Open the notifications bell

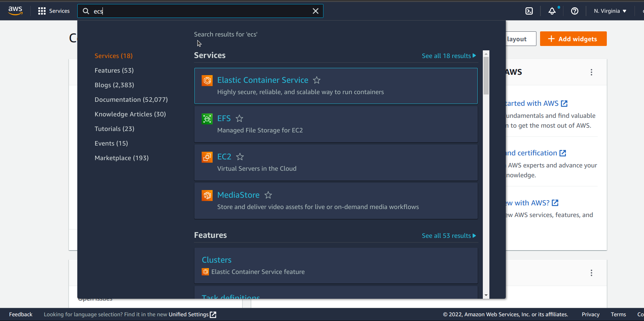(552, 11)
